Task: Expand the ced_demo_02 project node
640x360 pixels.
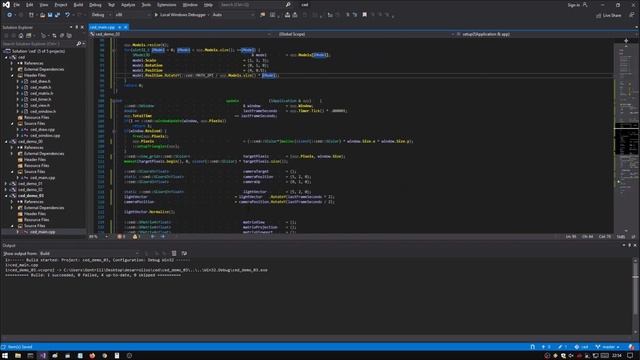Action: coord(6,190)
